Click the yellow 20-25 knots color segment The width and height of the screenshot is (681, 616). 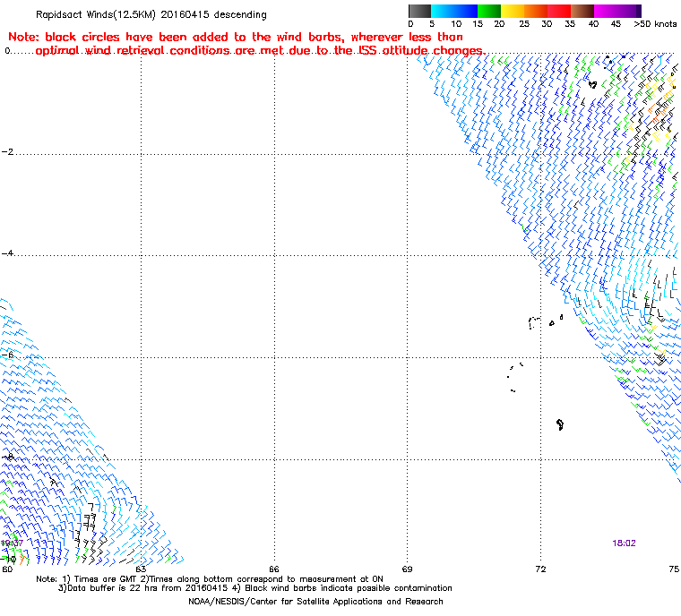513,11
